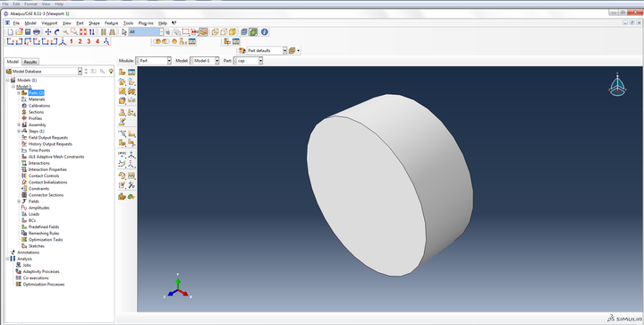Viewport: 644px width, 325px height.
Task: Open the Tools menu
Action: click(128, 23)
